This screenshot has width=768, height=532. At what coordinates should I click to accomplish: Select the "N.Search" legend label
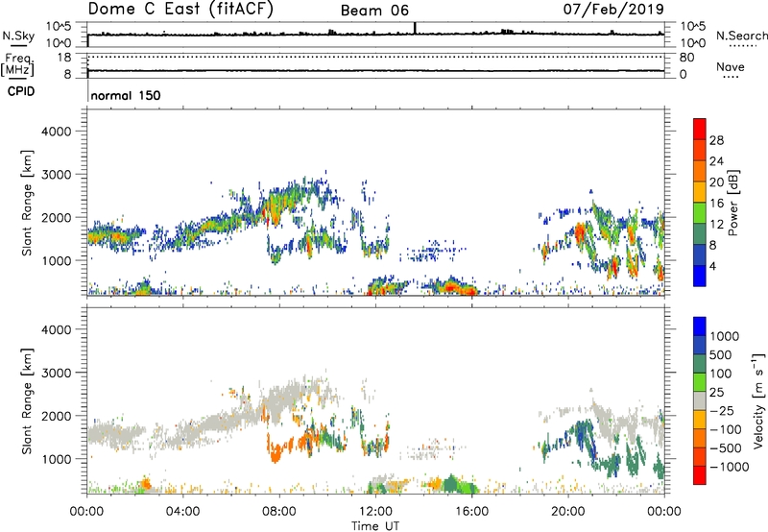point(741,36)
